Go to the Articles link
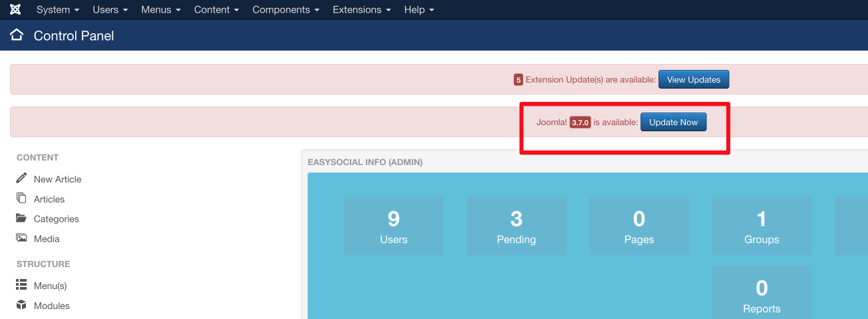This screenshot has height=319, width=868. click(x=49, y=199)
